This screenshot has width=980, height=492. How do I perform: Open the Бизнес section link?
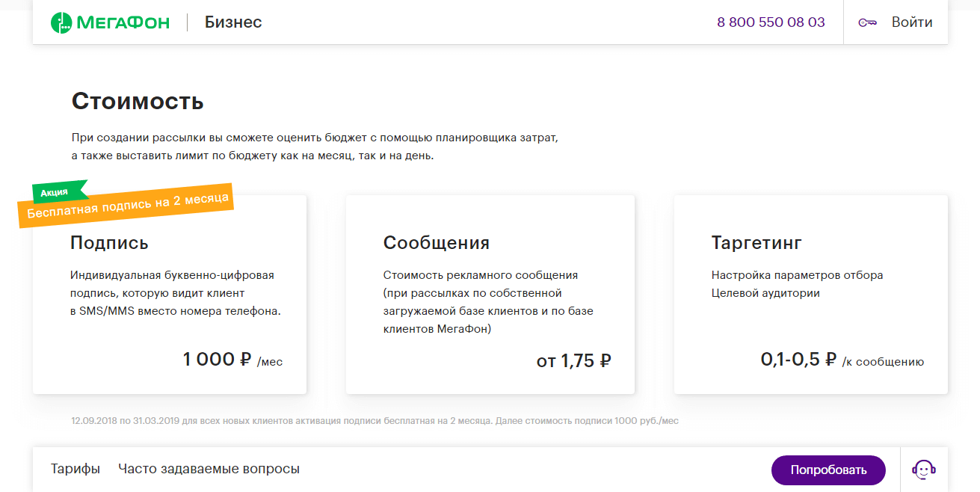[233, 22]
